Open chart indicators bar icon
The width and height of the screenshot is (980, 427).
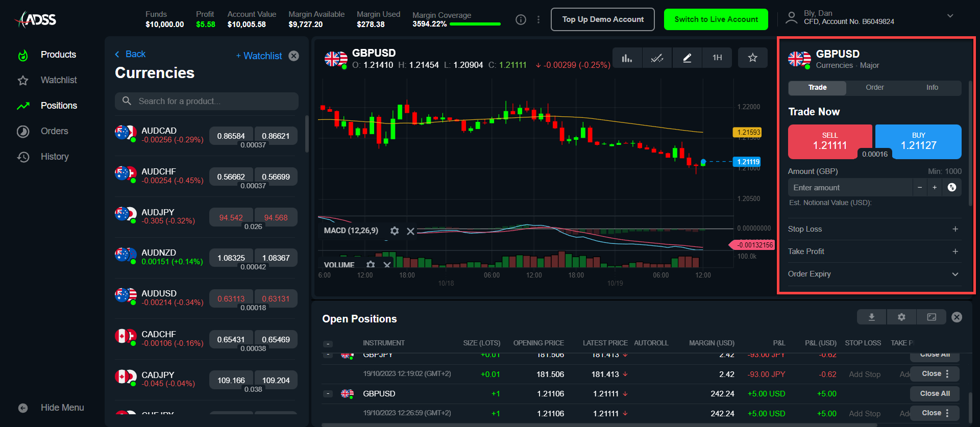coord(627,58)
